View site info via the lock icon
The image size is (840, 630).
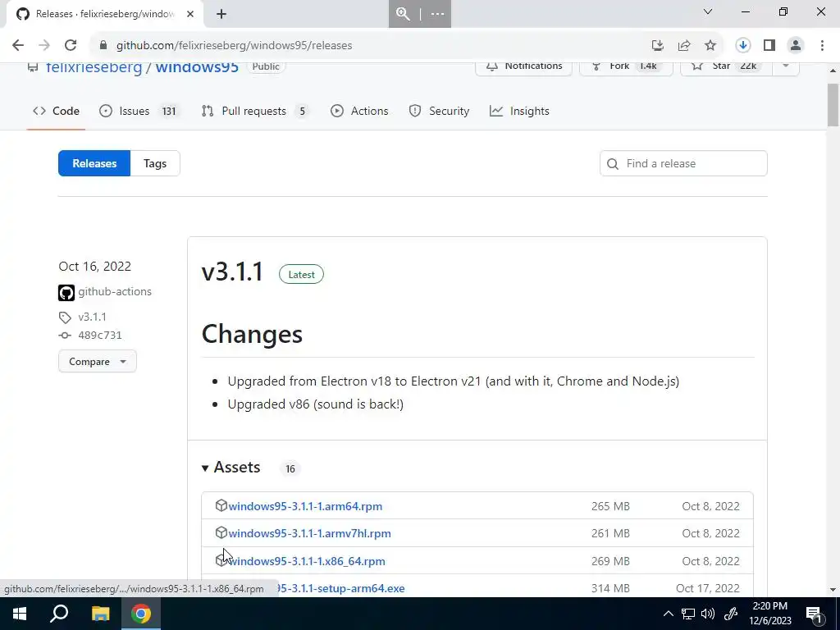(103, 46)
